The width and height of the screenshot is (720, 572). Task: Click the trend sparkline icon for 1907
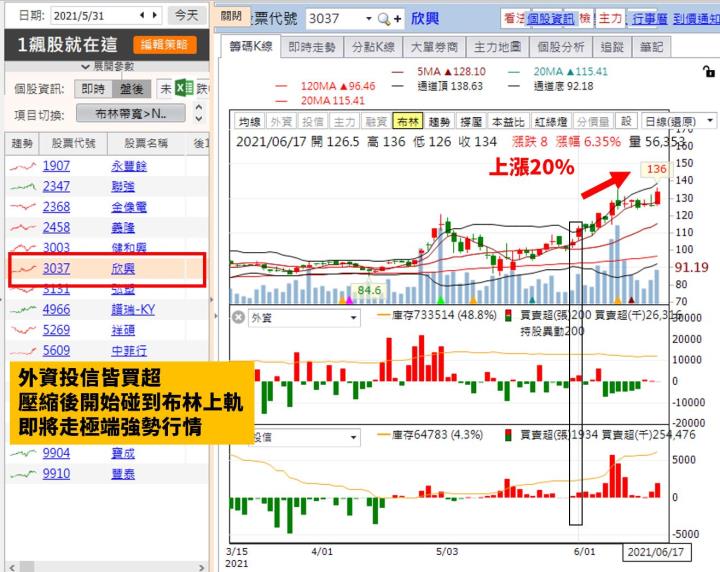click(x=22, y=167)
